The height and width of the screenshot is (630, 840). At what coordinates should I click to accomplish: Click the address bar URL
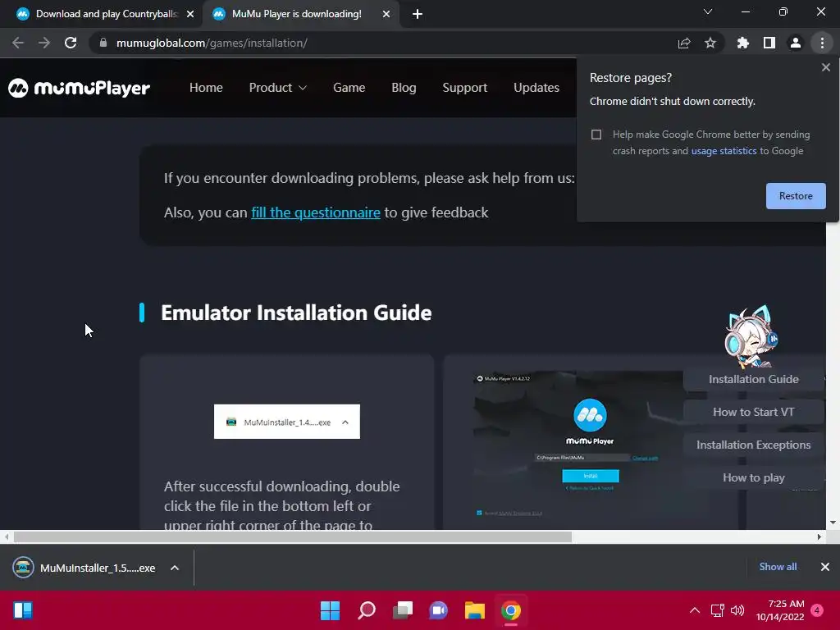pyautogui.click(x=212, y=43)
